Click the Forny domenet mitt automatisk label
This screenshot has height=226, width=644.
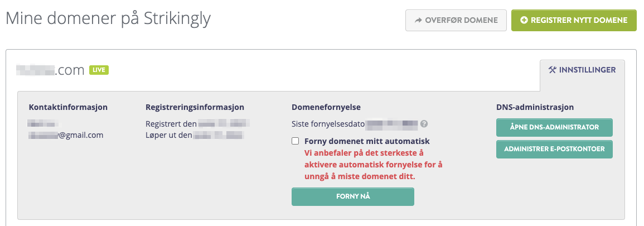pyautogui.click(x=367, y=141)
